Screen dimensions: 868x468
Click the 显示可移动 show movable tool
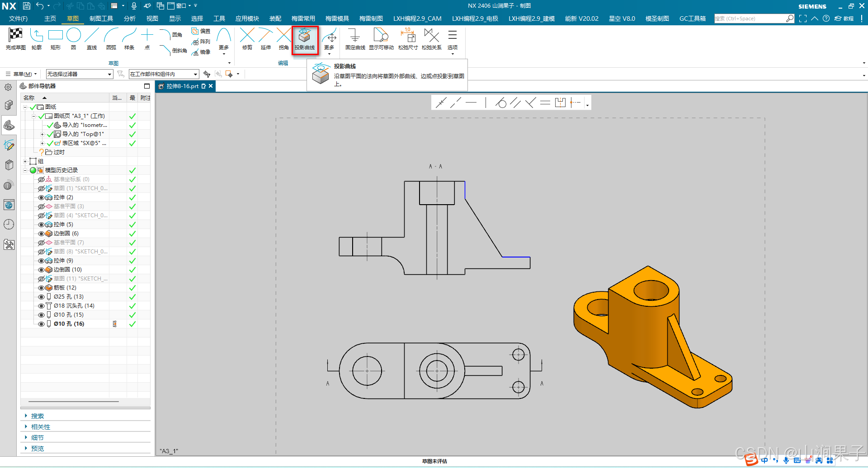(381, 38)
